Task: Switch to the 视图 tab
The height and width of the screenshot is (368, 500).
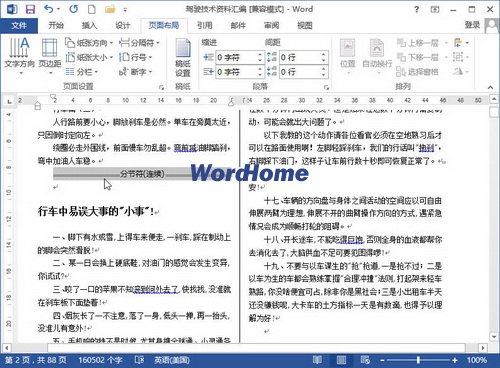Action: point(305,25)
